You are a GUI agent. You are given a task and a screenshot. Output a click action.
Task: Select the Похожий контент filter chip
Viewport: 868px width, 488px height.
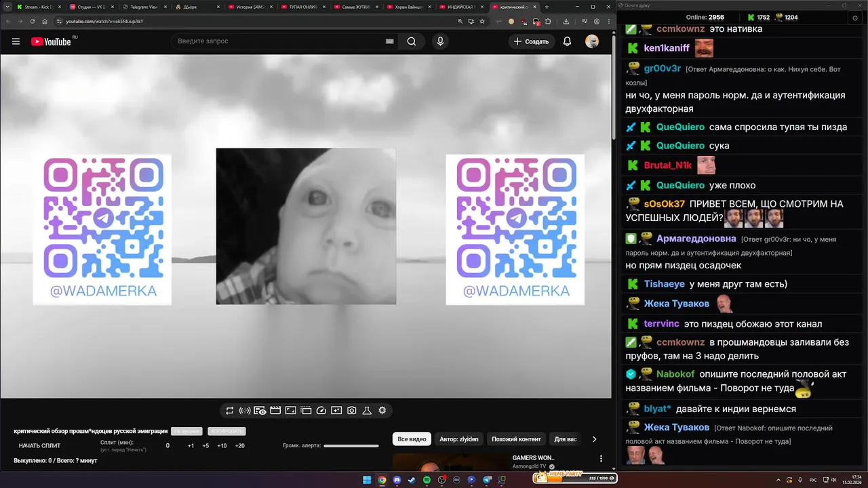(517, 439)
